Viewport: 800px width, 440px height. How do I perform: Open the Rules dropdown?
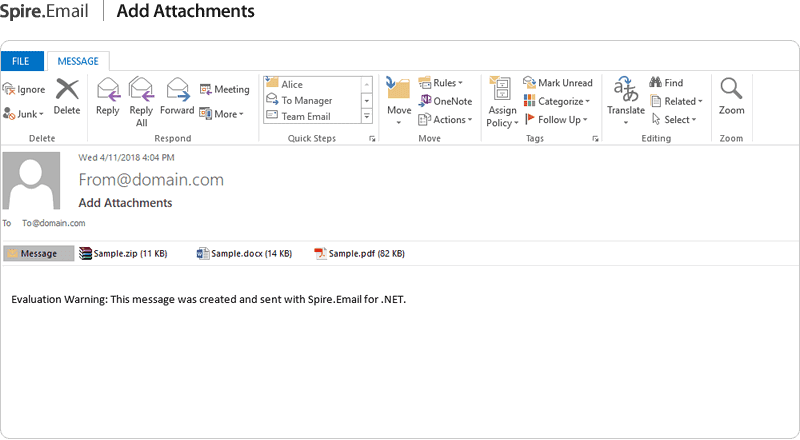(x=440, y=83)
